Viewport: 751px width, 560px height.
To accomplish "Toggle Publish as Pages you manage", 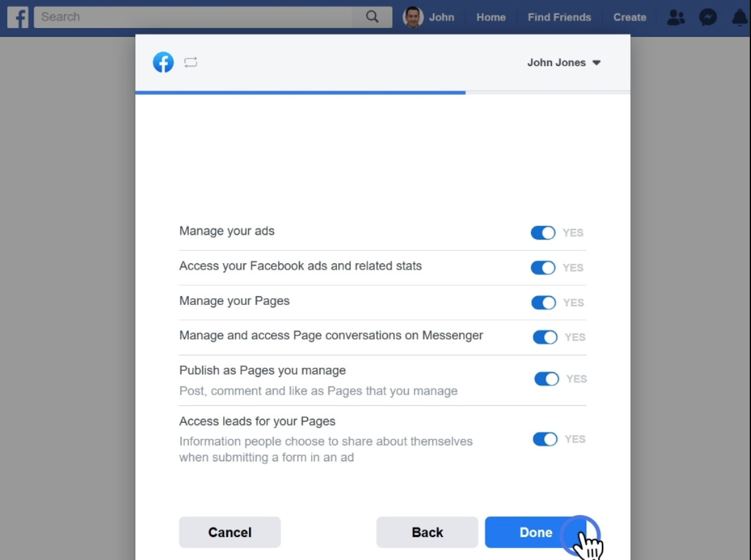I will (x=547, y=379).
